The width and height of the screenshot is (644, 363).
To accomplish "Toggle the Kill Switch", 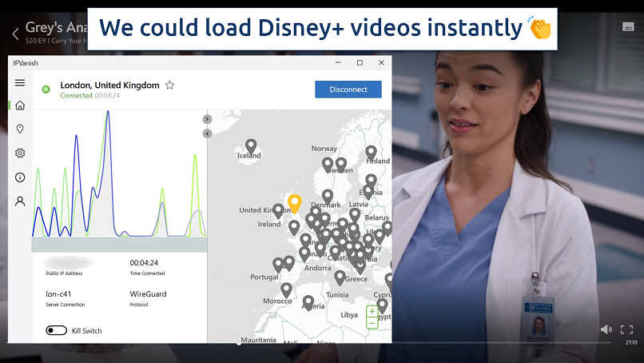I will (56, 330).
